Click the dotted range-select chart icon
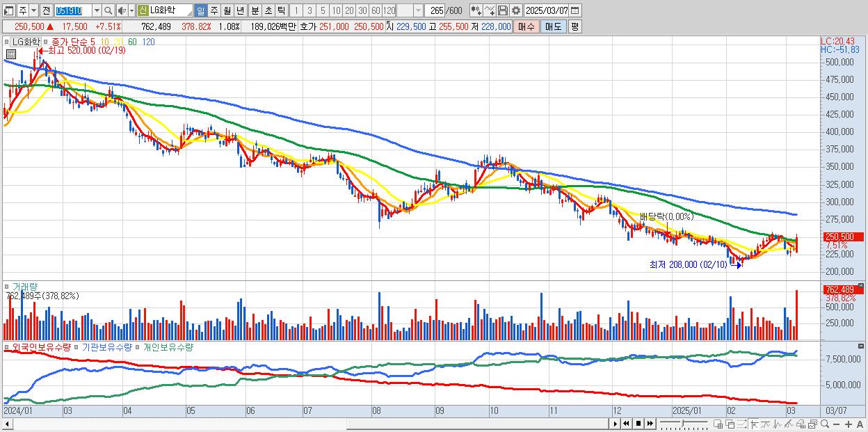Viewport: 868px width, 432px height. click(x=741, y=424)
